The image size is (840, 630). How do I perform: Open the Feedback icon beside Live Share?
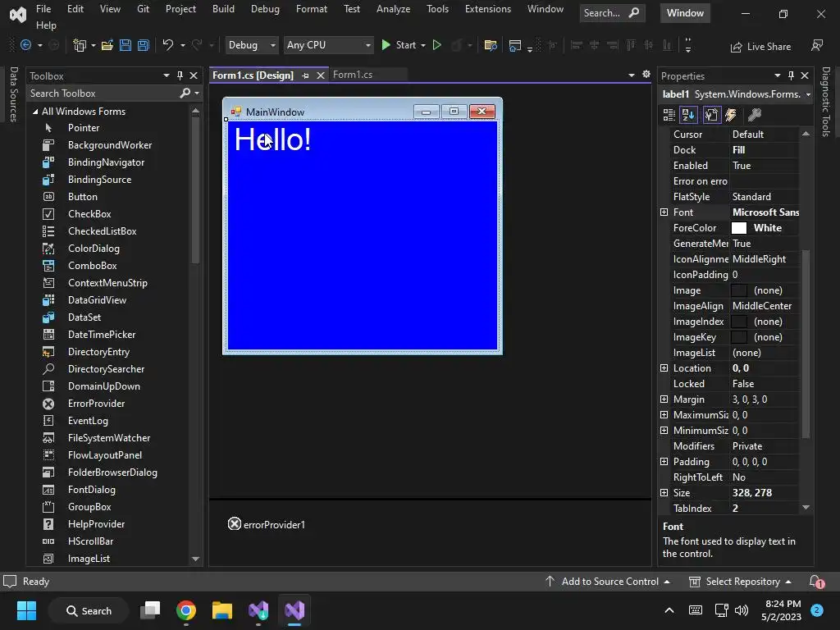(x=817, y=46)
